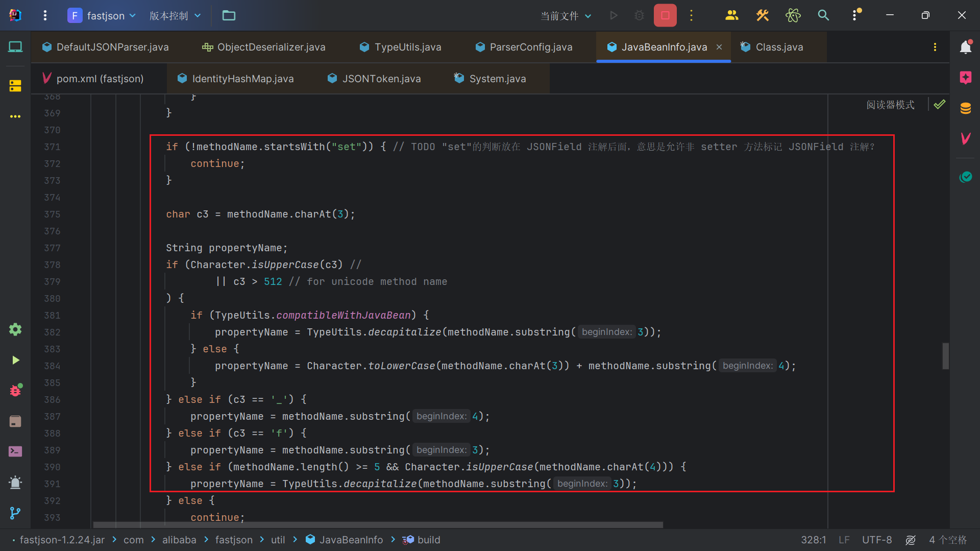
Task: Open IDE settings and updates menu
Action: 855,15
